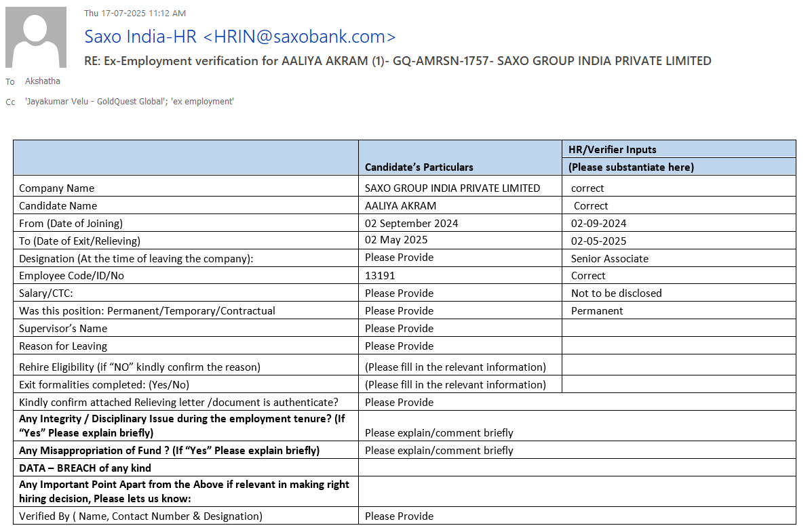Click 'Please Provide' in Verified By row
This screenshot has height=530, width=812.
pyautogui.click(x=399, y=516)
